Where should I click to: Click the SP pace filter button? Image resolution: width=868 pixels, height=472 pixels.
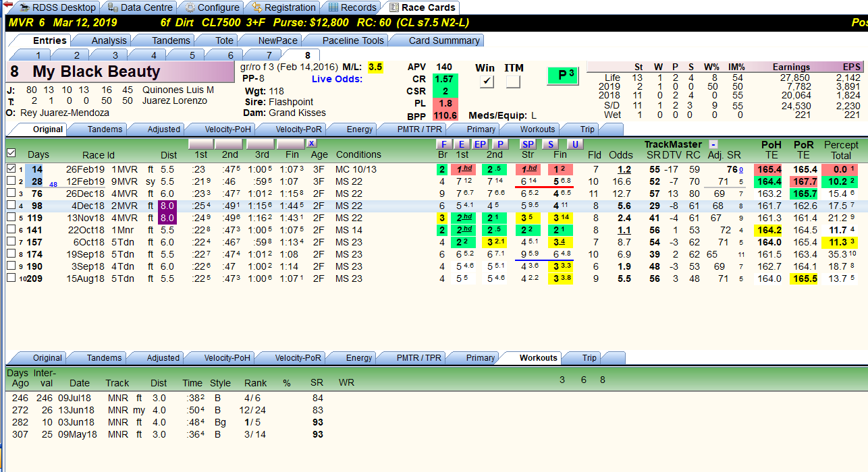(x=528, y=144)
